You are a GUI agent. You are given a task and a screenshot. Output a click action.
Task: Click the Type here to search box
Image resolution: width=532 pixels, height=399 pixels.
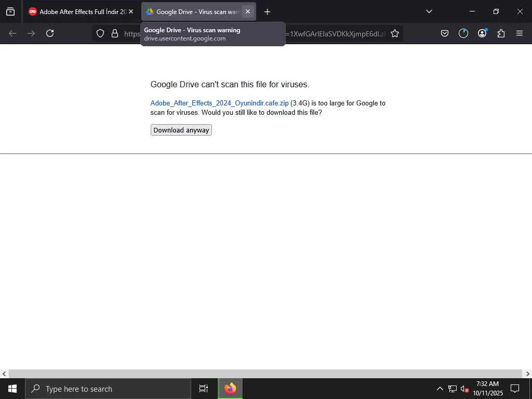pos(108,389)
